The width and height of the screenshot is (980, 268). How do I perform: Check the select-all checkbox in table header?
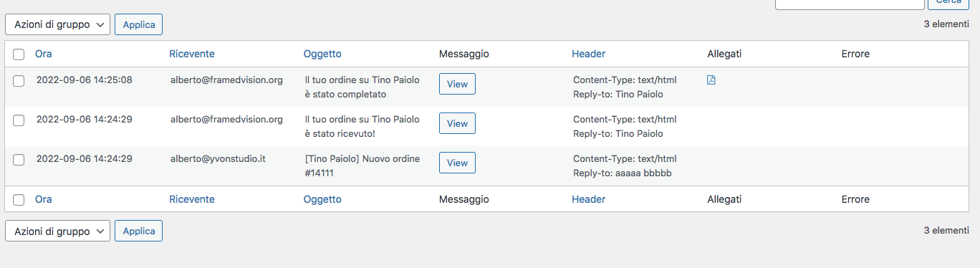(x=19, y=54)
